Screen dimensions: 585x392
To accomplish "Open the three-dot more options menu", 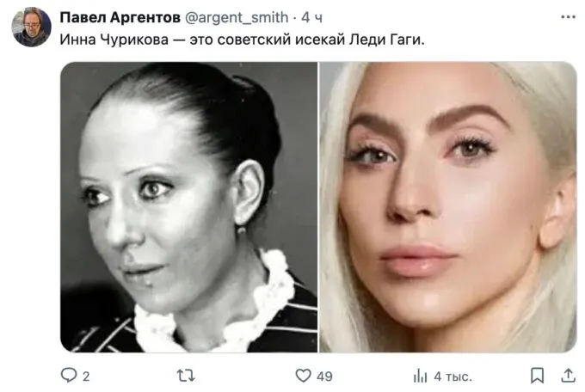I will [568, 17].
